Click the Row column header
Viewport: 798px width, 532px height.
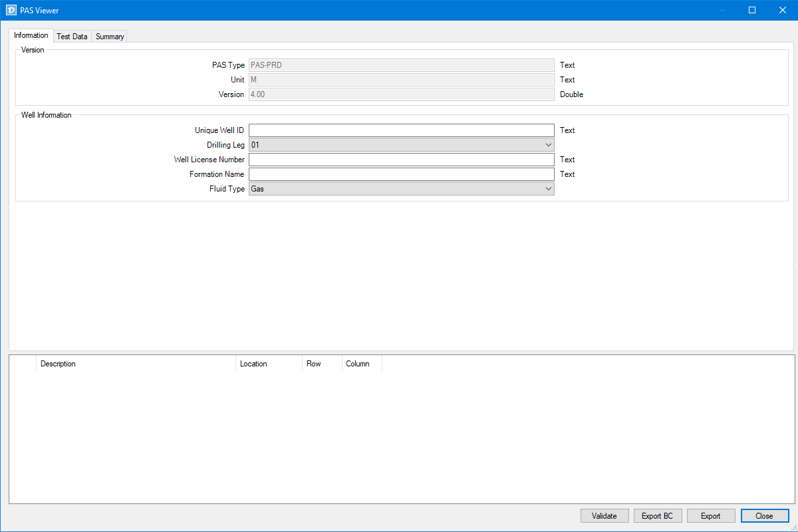coord(323,364)
